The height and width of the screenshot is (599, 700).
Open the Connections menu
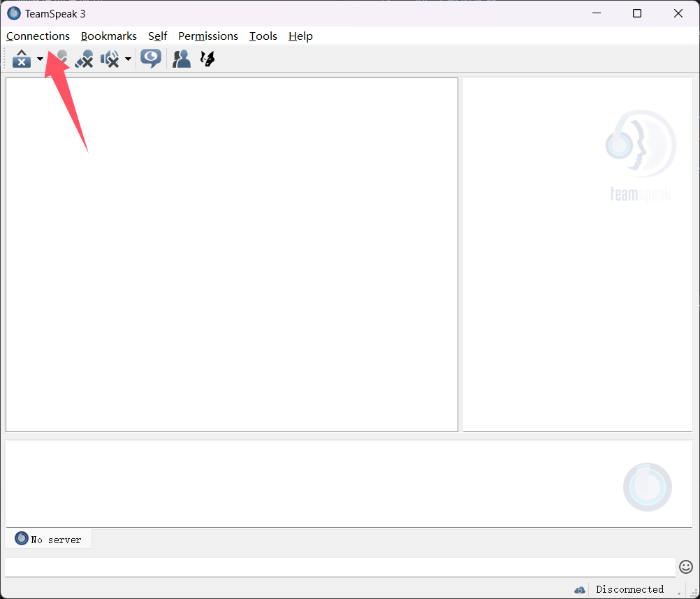pos(38,36)
